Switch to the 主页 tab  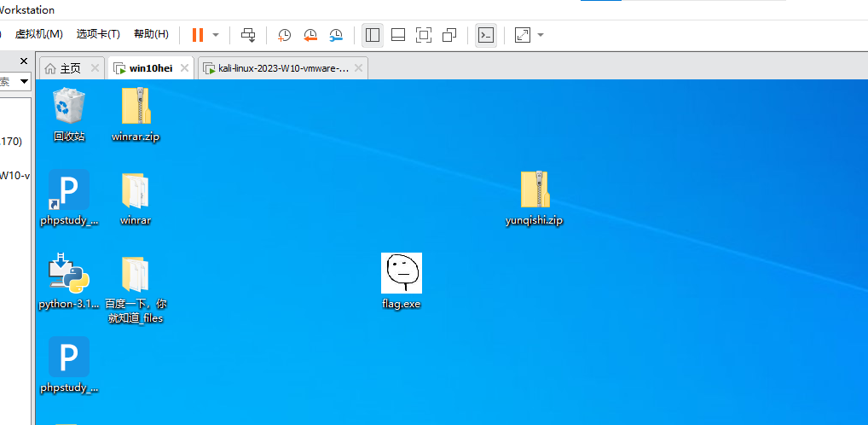pyautogui.click(x=70, y=68)
